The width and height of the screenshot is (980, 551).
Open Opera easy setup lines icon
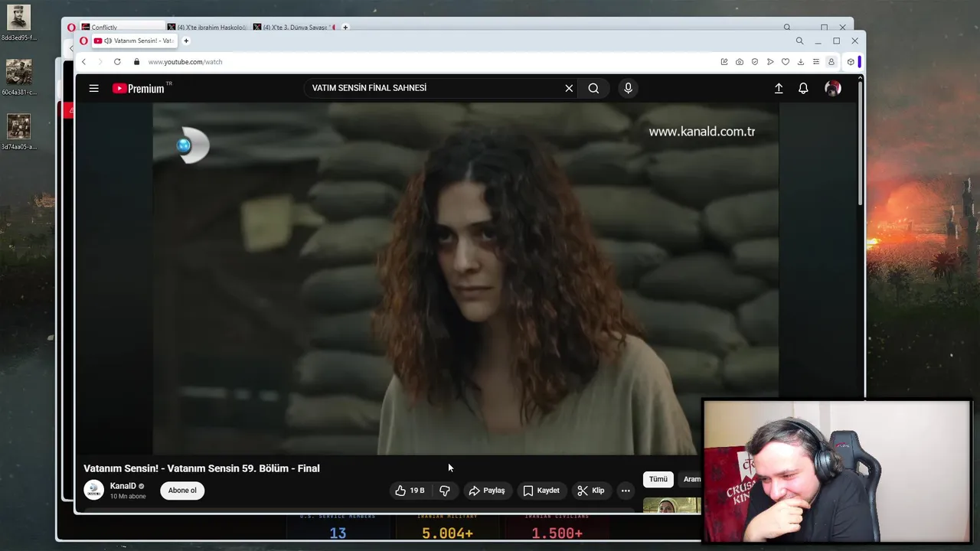(816, 62)
